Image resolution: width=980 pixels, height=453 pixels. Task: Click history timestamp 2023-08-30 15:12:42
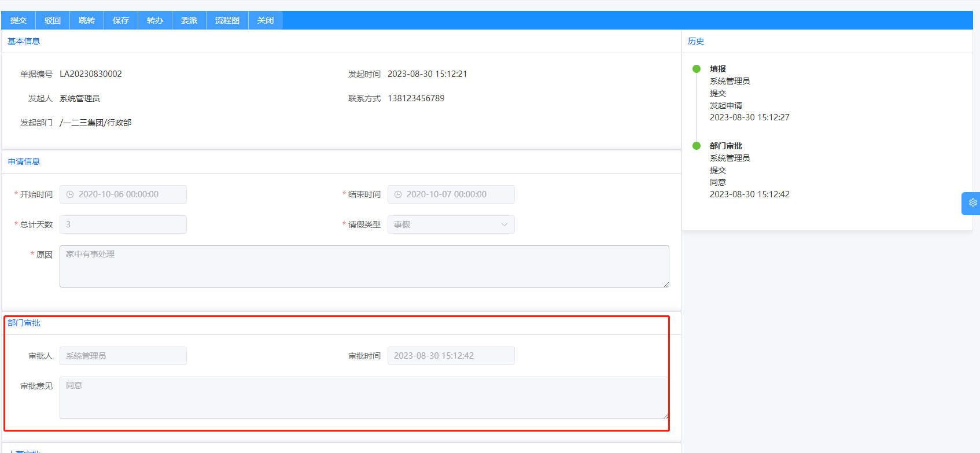[750, 194]
